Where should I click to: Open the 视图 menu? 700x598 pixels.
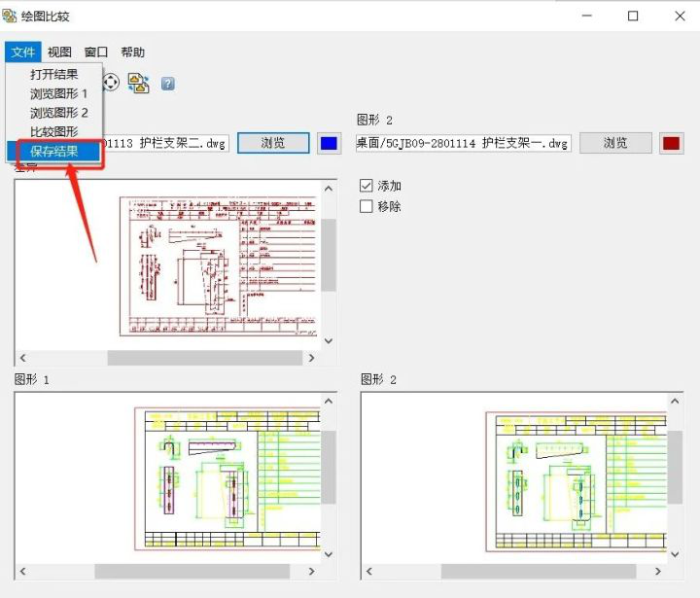59,53
